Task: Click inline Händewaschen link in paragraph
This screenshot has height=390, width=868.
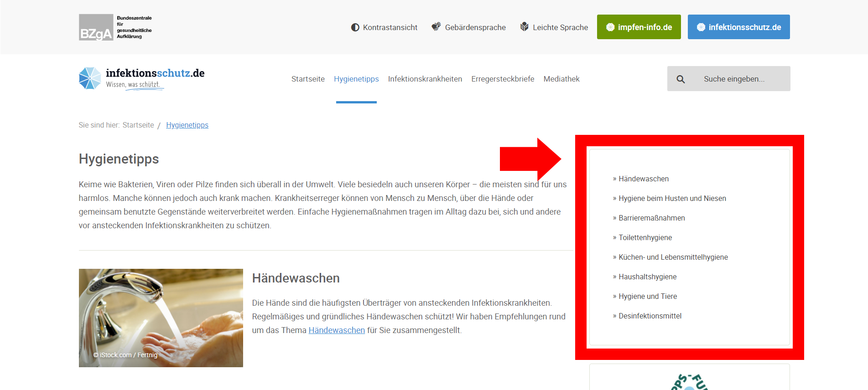Action: pos(337,330)
